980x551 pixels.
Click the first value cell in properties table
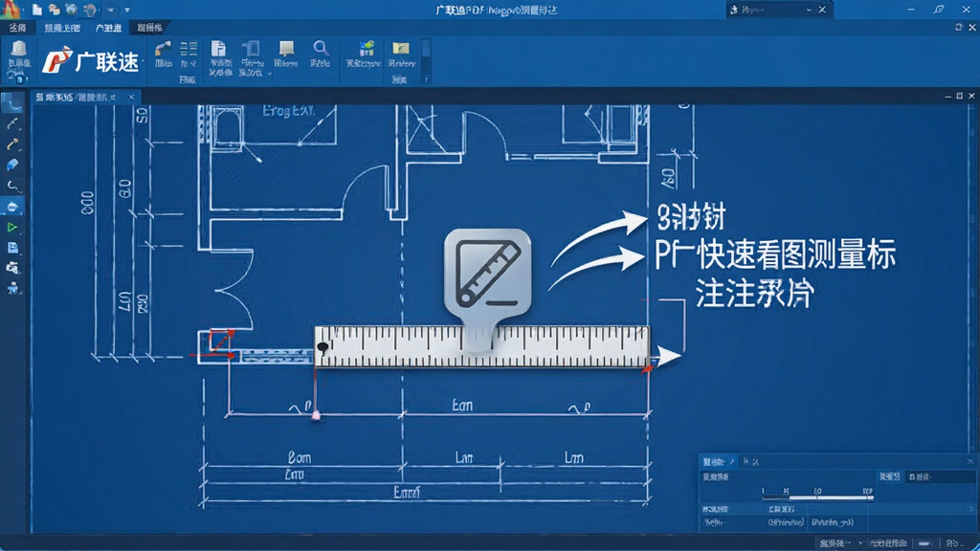[x=786, y=522]
